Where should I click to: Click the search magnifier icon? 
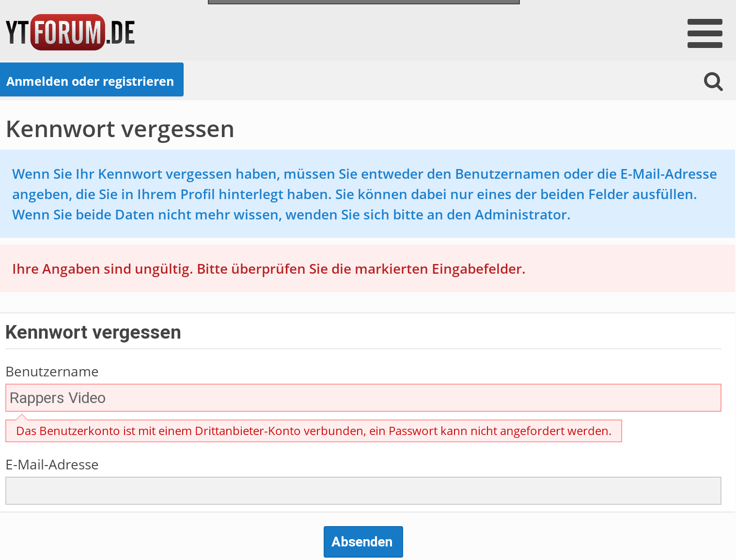(713, 82)
